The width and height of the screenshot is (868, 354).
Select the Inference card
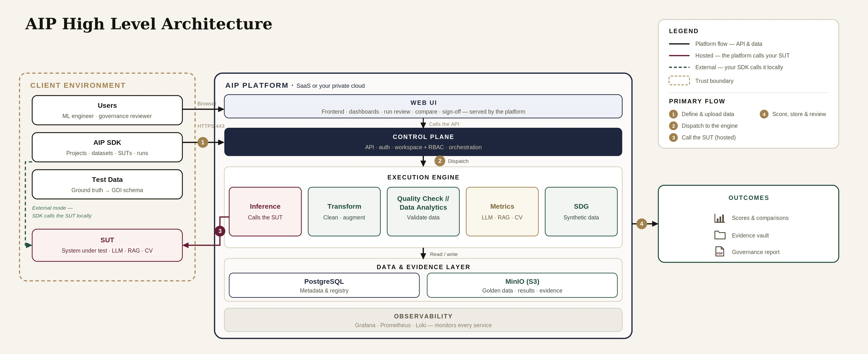265,212
